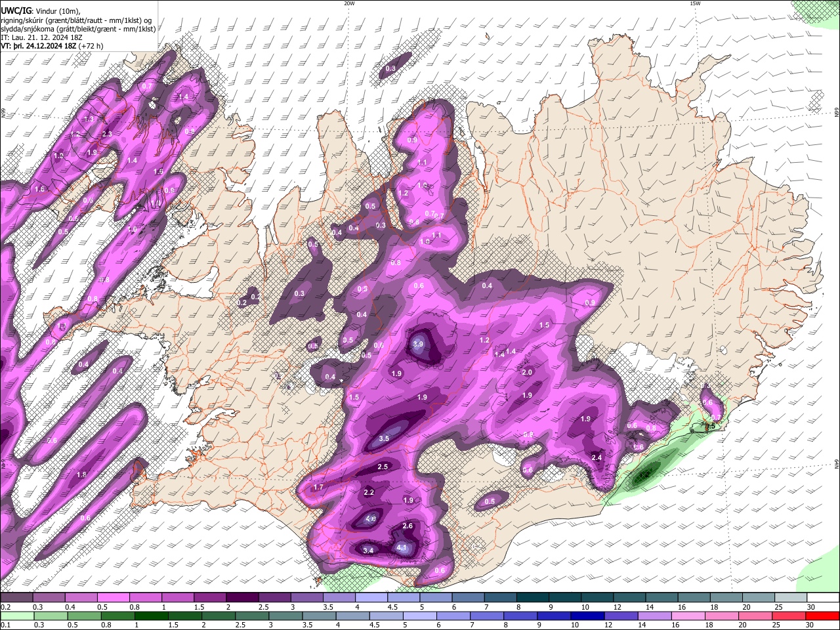Click the darkest purple swatch in upper legend row
This screenshot has width=840, height=630.
click(x=241, y=598)
